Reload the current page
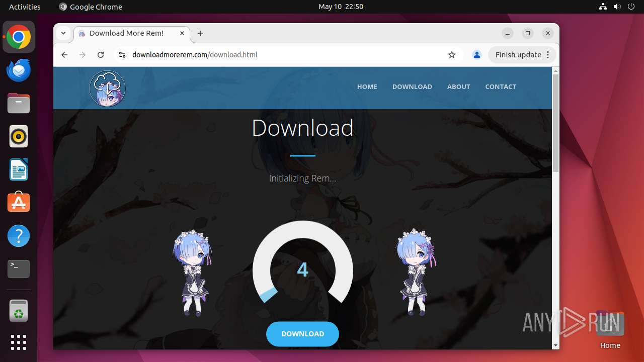This screenshot has height=362, width=644. click(x=101, y=55)
